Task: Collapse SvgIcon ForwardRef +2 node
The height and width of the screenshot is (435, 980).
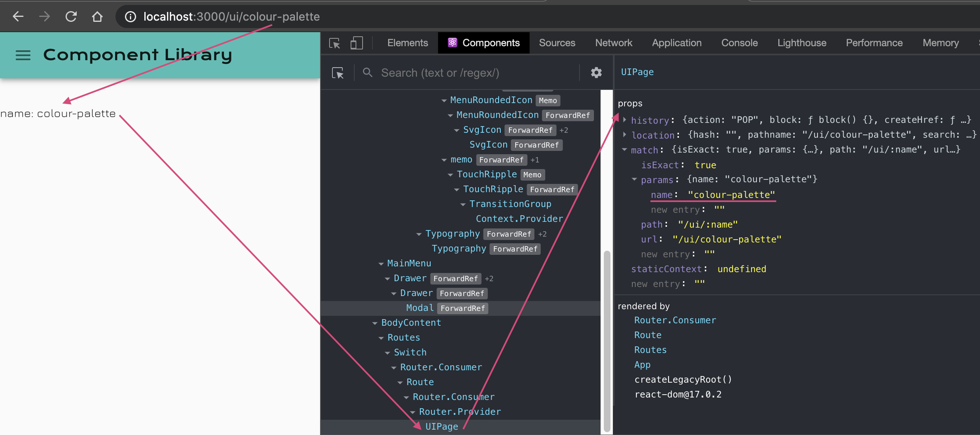Action: point(457,130)
